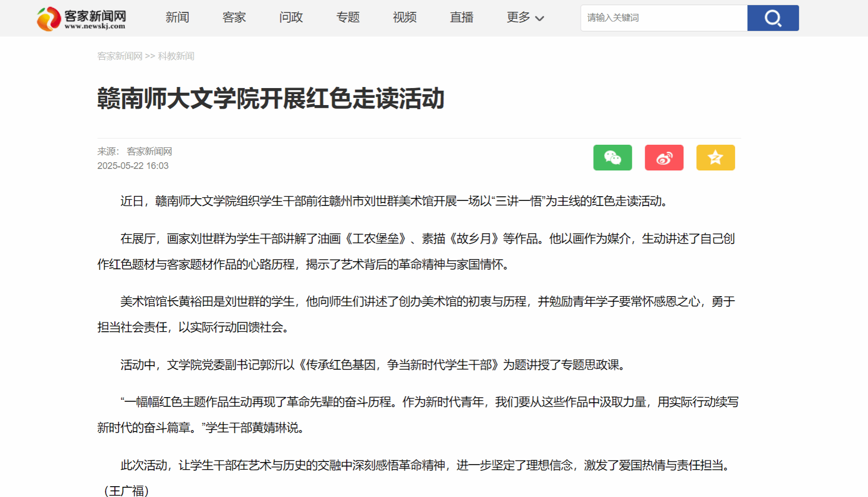Click the yellow star favorite icon

[x=715, y=158]
